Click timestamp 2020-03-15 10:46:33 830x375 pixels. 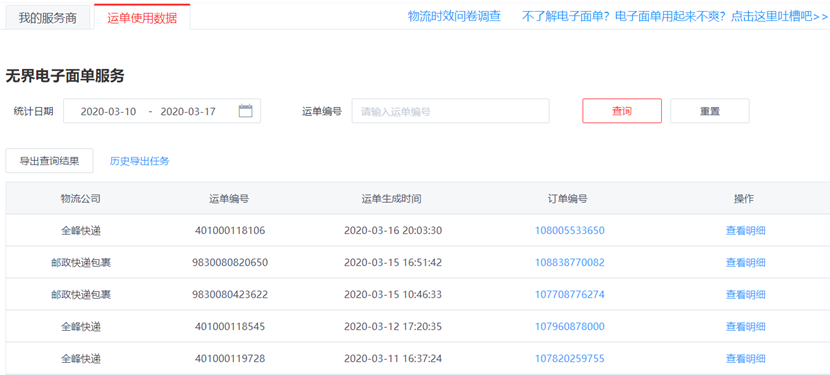pyautogui.click(x=393, y=294)
